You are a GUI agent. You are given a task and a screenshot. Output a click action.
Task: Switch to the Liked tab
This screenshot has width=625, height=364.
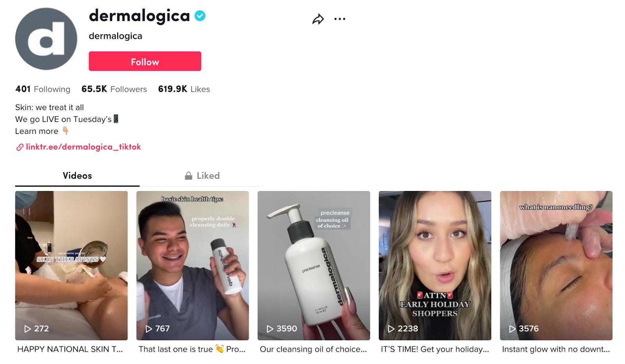(x=208, y=176)
